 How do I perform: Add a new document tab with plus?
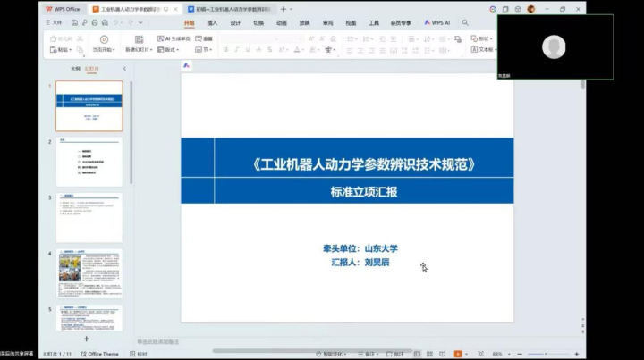[x=283, y=9]
